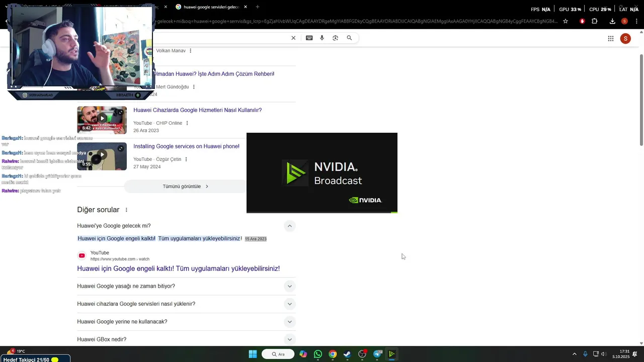Close the 'huawei google servisleri' tab
The width and height of the screenshot is (644, 362).
[246, 7]
